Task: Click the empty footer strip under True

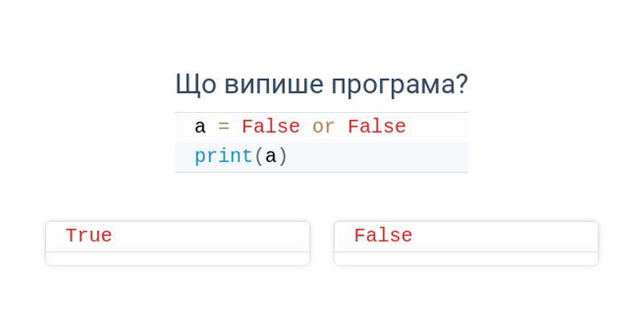Action: pos(177,258)
